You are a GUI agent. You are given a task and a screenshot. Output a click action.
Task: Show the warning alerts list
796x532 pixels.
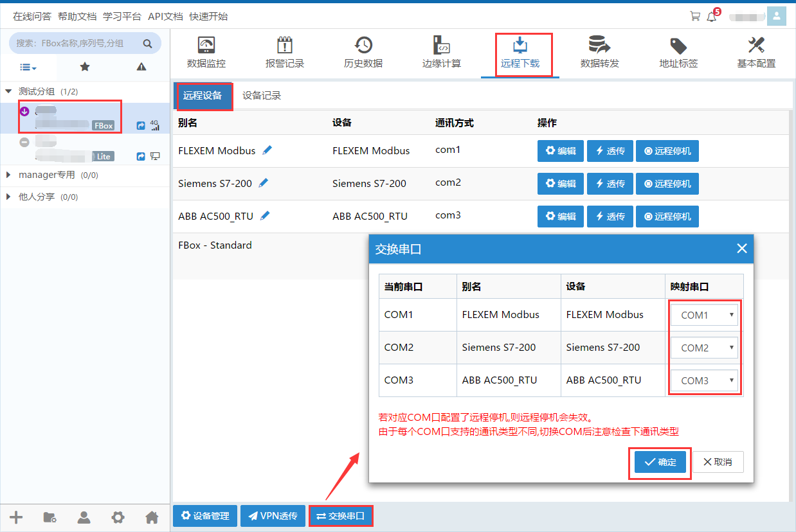[141, 67]
